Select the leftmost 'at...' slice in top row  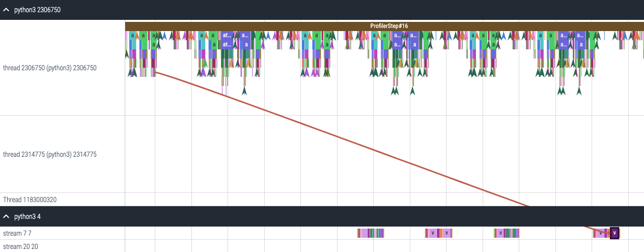click(x=227, y=36)
